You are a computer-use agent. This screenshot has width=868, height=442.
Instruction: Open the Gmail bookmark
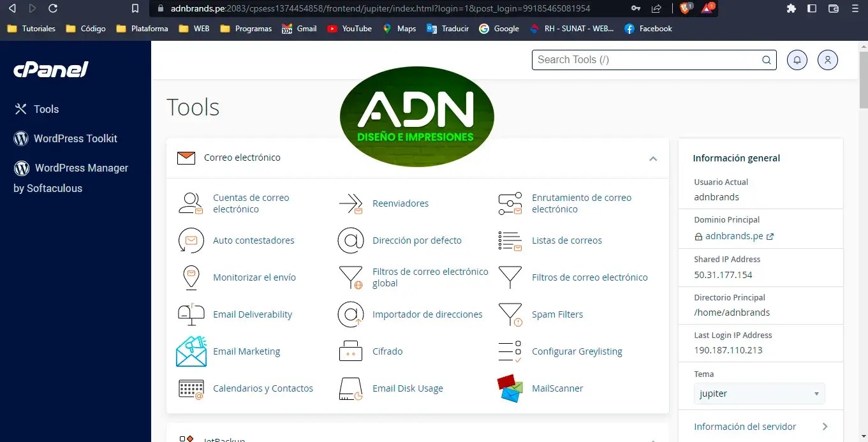tap(299, 29)
